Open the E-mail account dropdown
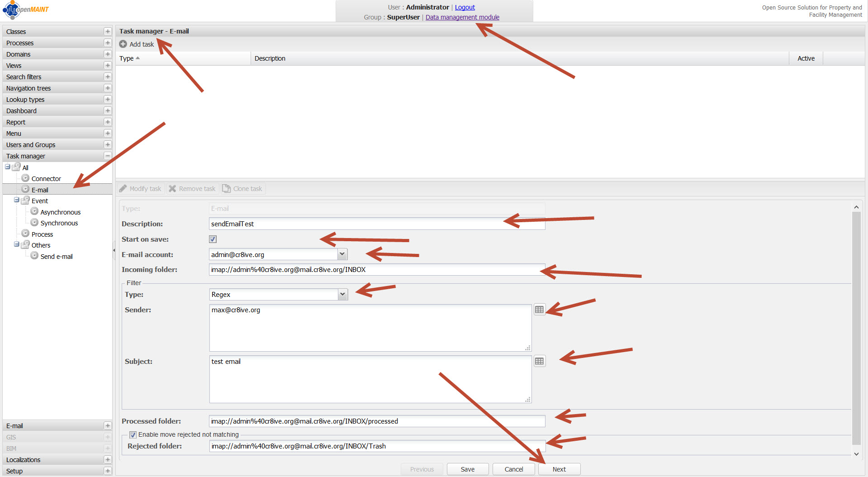 pos(342,254)
